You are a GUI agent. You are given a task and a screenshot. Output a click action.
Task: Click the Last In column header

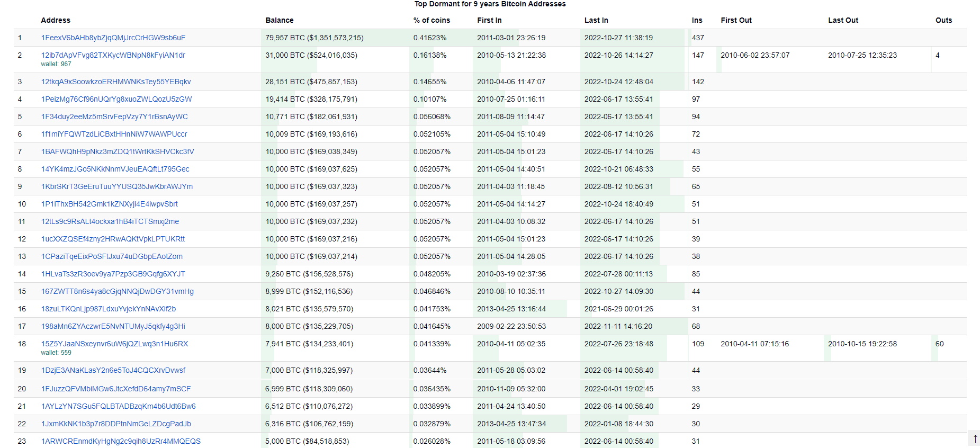[596, 20]
